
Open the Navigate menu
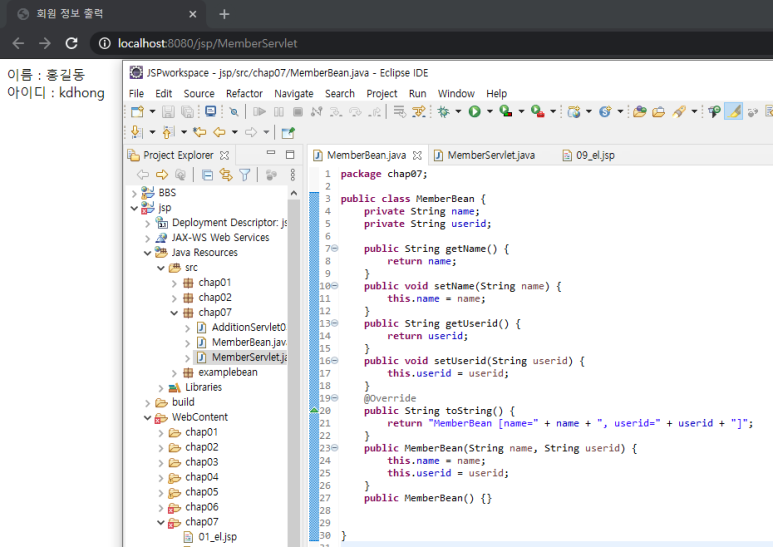[x=294, y=94]
